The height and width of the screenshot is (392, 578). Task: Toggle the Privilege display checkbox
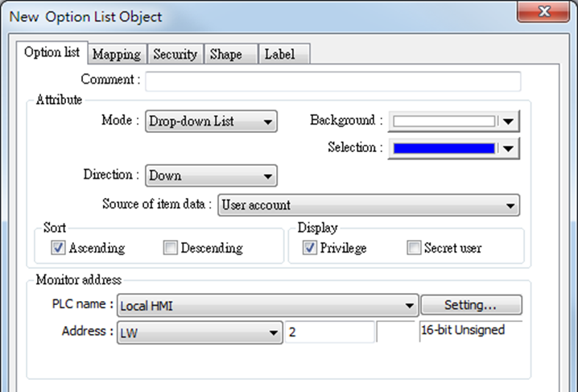[x=310, y=248]
